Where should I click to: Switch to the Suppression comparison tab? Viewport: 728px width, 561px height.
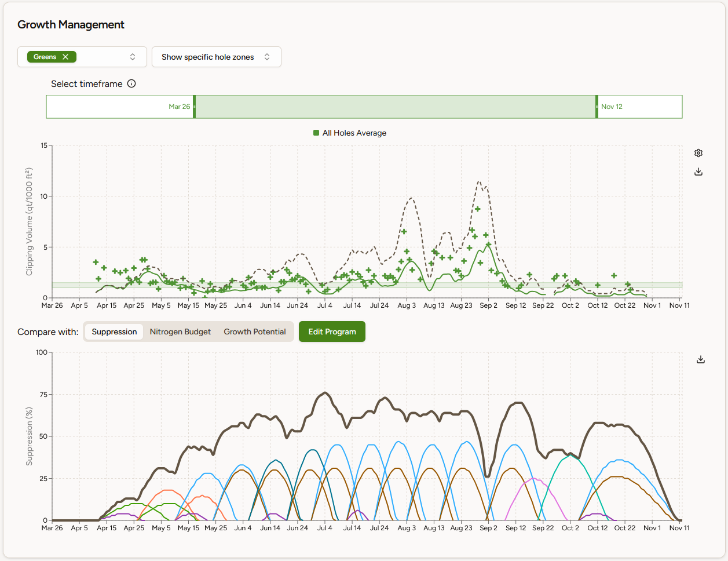pos(114,331)
